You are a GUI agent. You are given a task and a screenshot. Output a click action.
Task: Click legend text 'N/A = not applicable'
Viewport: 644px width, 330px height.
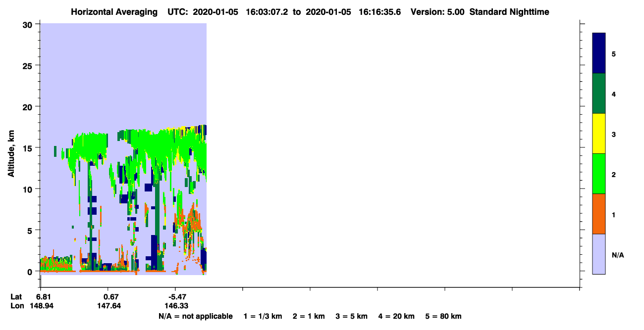coord(195,316)
